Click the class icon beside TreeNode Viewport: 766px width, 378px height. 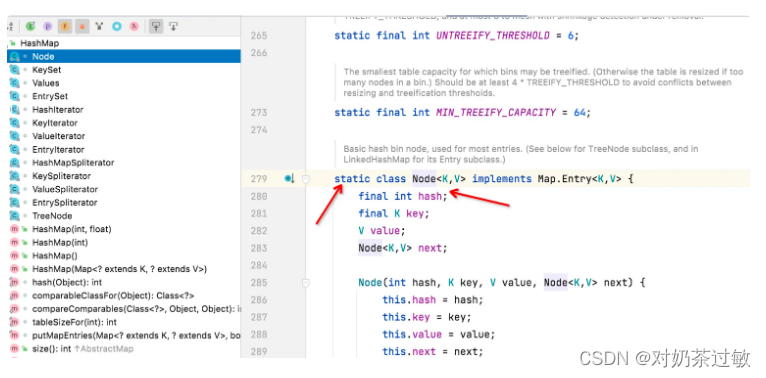[15, 216]
